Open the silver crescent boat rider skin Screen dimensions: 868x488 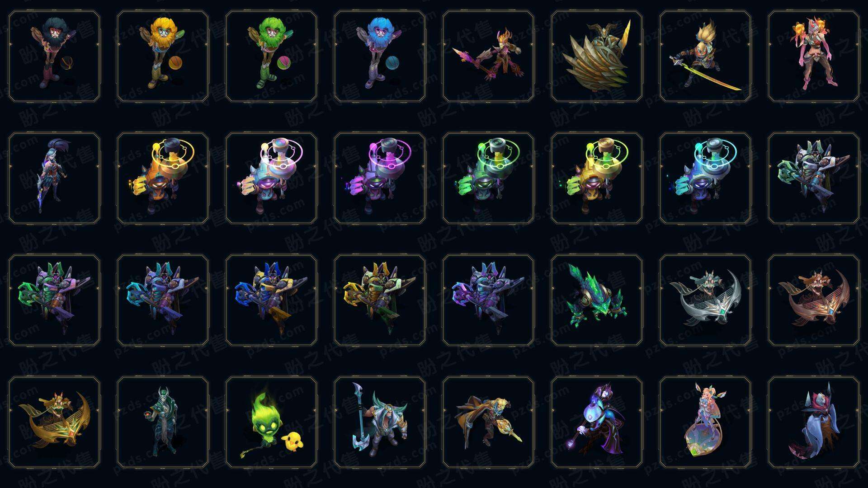[x=705, y=300]
